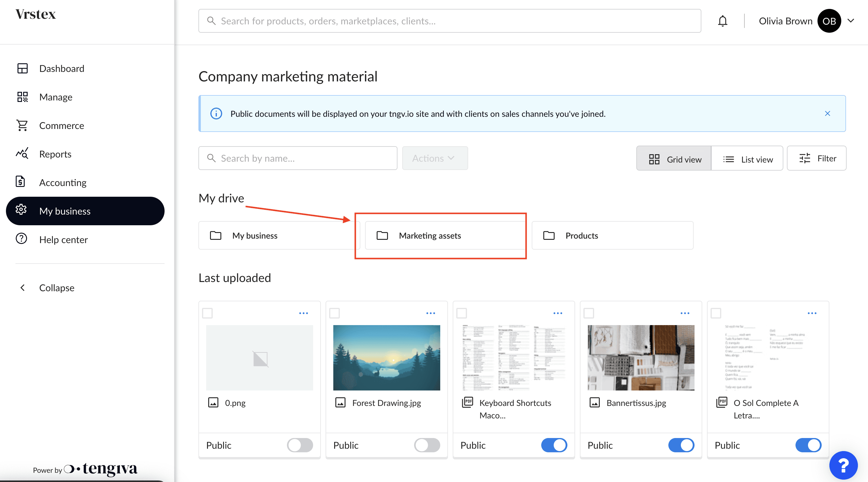Collapse the sidebar navigation
The height and width of the screenshot is (482, 868).
[57, 288]
